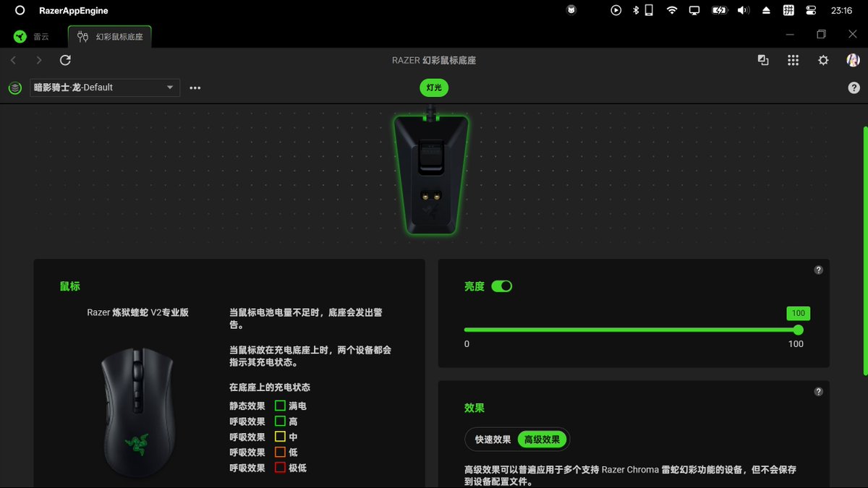Image resolution: width=868 pixels, height=488 pixels.
Task: Click the green 满电 status box
Action: pos(280,406)
